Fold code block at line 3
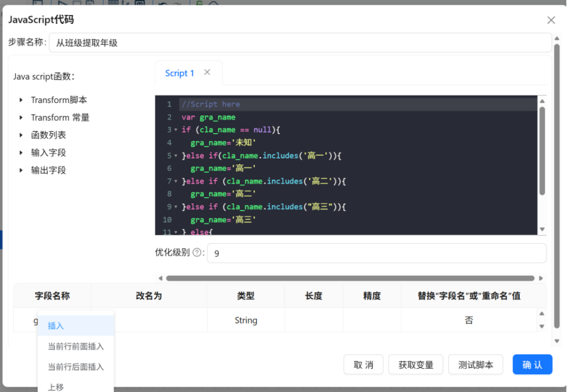The image size is (567, 392). tap(176, 130)
